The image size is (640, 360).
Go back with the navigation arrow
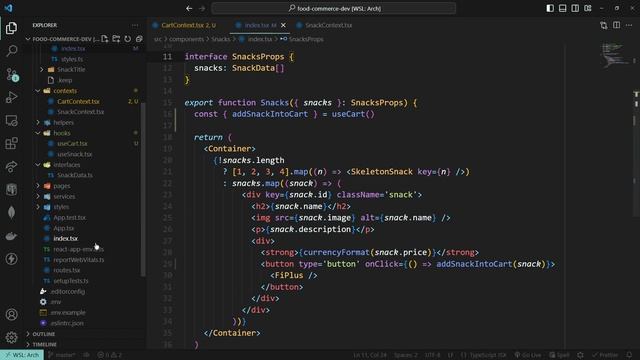189,8
